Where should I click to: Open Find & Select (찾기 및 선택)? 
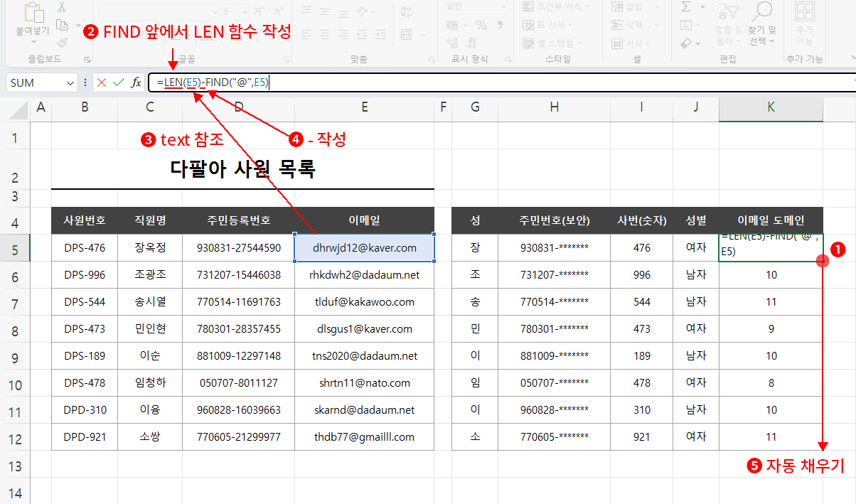(762, 25)
